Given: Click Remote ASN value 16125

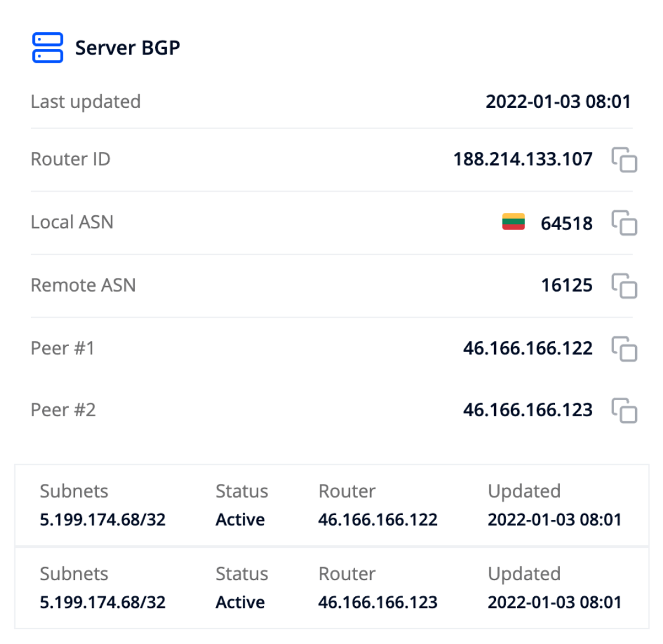Looking at the screenshot, I should 566,285.
